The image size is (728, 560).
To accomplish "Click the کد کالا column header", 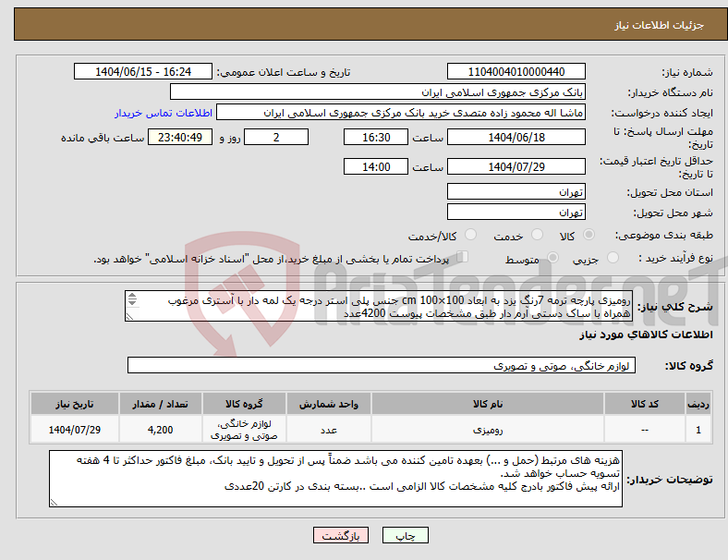I will (645, 404).
